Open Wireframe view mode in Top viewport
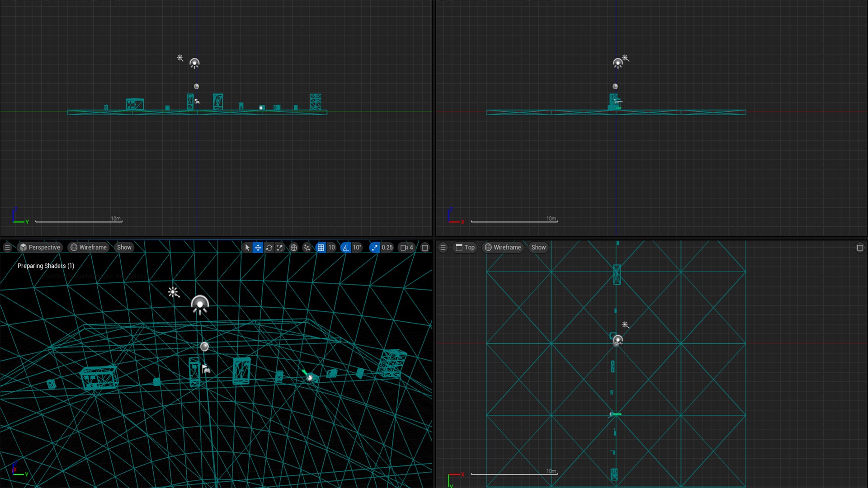868x488 pixels. 503,248
